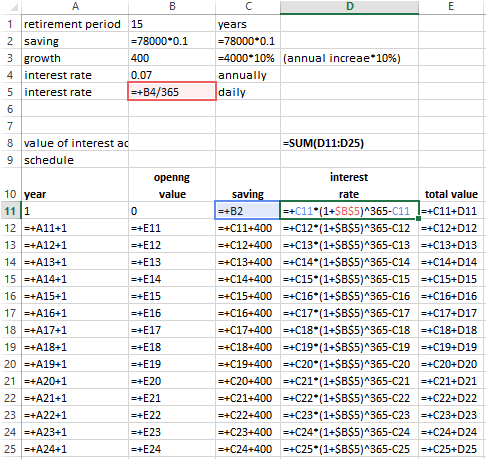The image size is (487, 460).
Task: Click cell 'years' in row 1
Action: [248, 24]
